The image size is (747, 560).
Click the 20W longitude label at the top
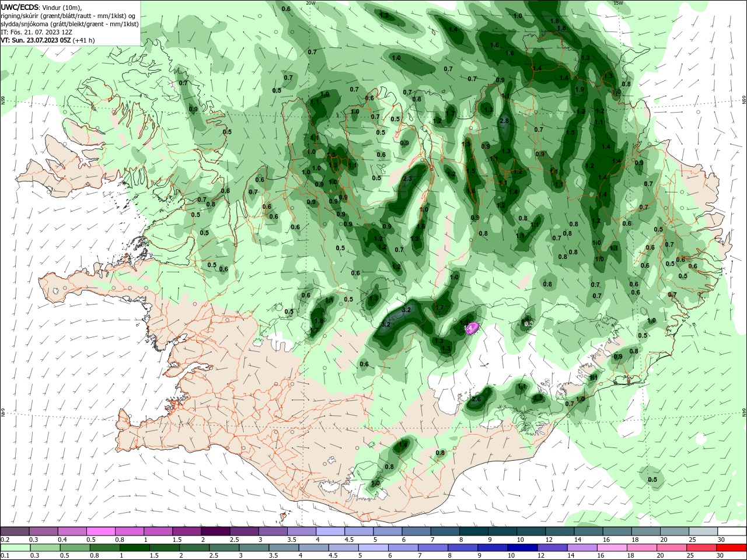(x=311, y=3)
